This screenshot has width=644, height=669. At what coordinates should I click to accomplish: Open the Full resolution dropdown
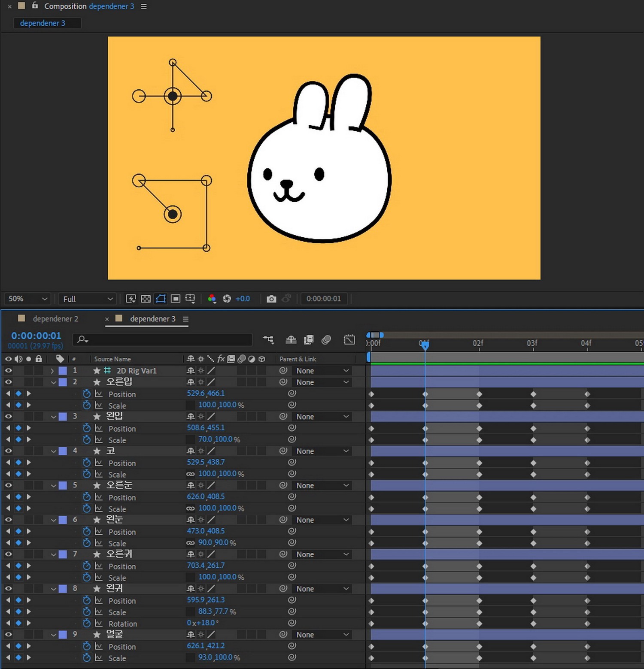click(88, 299)
